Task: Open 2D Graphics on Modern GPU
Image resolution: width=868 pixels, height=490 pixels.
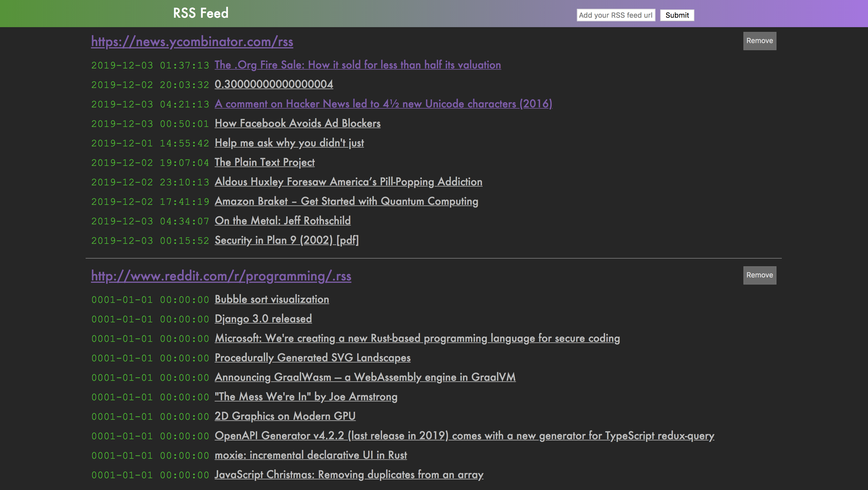Action: click(x=285, y=416)
